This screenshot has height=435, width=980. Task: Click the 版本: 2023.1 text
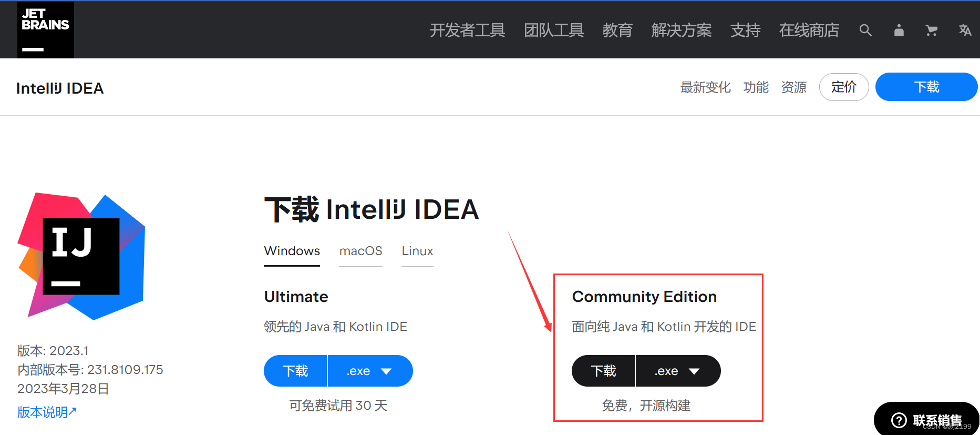click(x=53, y=351)
